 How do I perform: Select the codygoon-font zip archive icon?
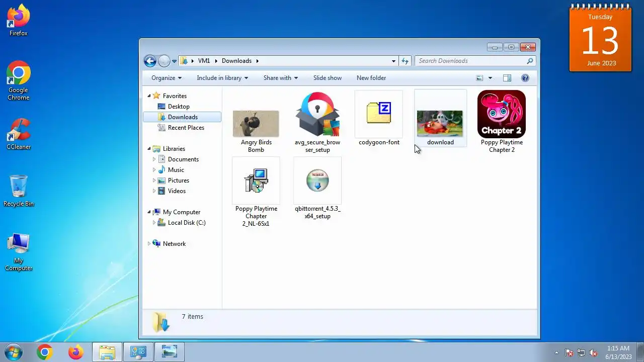379,114
